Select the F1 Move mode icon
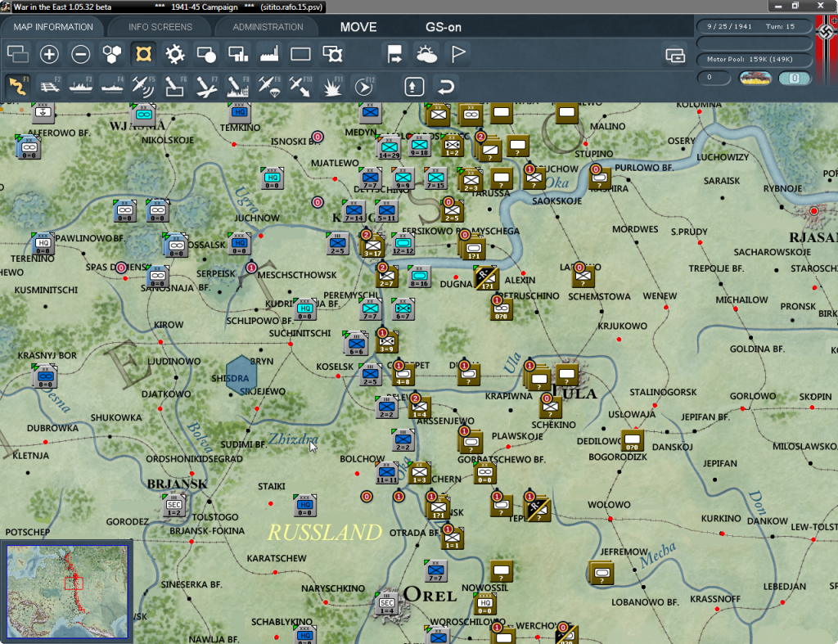The width and height of the screenshot is (838, 644). coord(18,86)
